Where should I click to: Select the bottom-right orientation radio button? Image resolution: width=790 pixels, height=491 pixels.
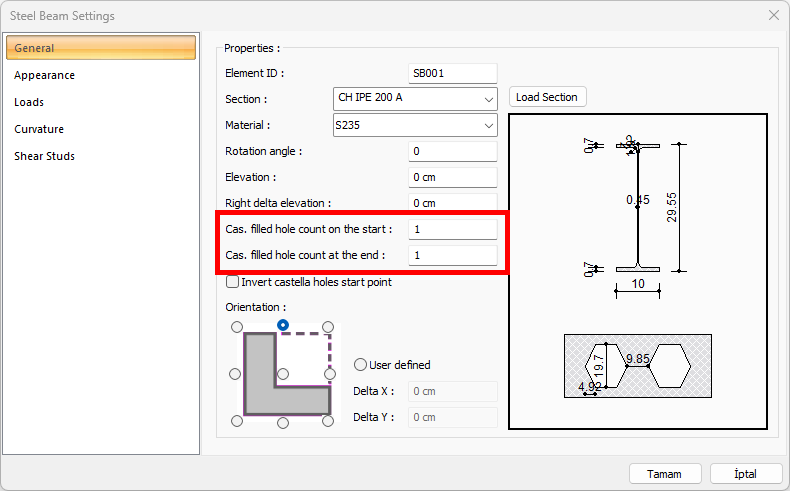point(330,422)
